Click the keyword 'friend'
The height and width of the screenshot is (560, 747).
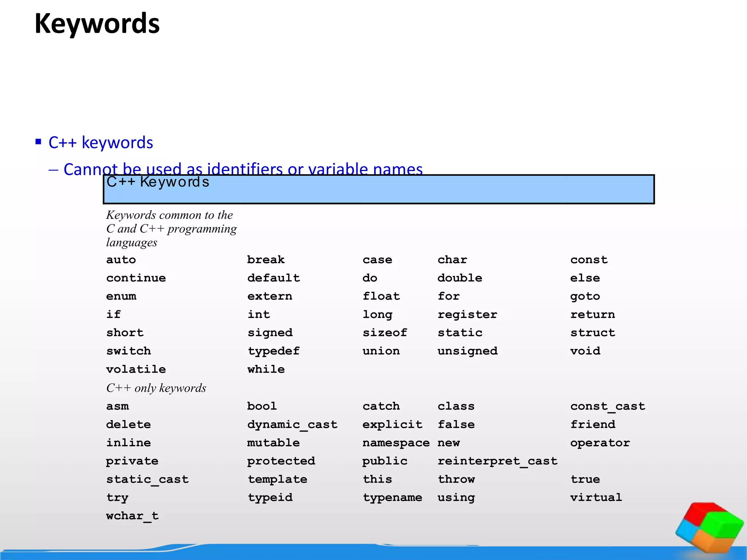click(x=593, y=424)
